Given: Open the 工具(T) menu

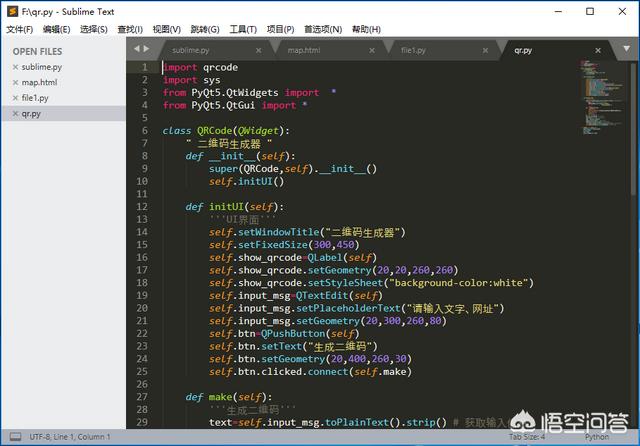Looking at the screenshot, I should click(243, 29).
